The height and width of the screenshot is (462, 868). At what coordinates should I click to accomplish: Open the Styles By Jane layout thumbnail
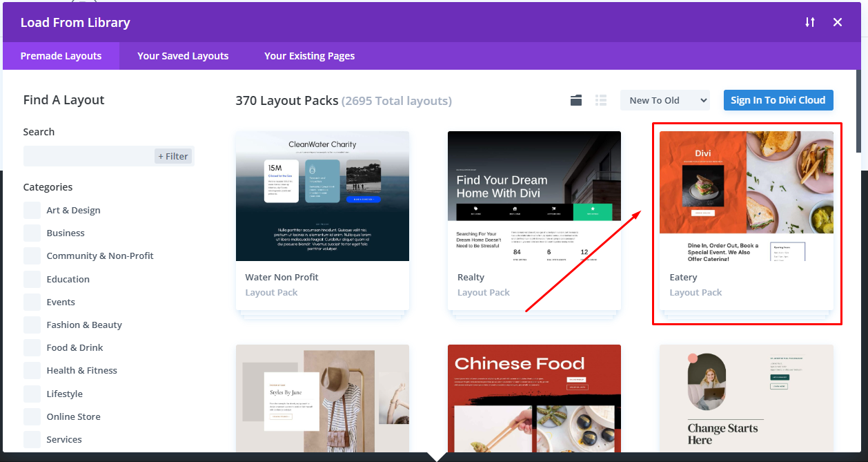pos(322,398)
